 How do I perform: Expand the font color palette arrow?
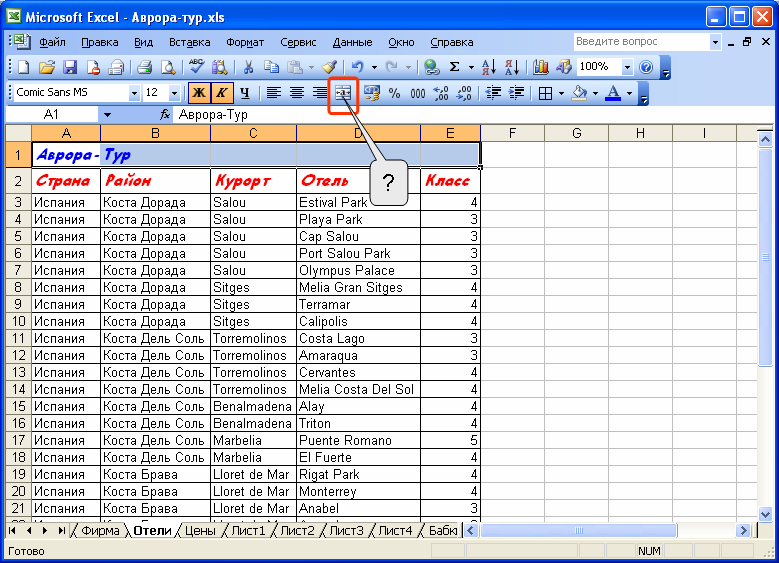click(629, 93)
